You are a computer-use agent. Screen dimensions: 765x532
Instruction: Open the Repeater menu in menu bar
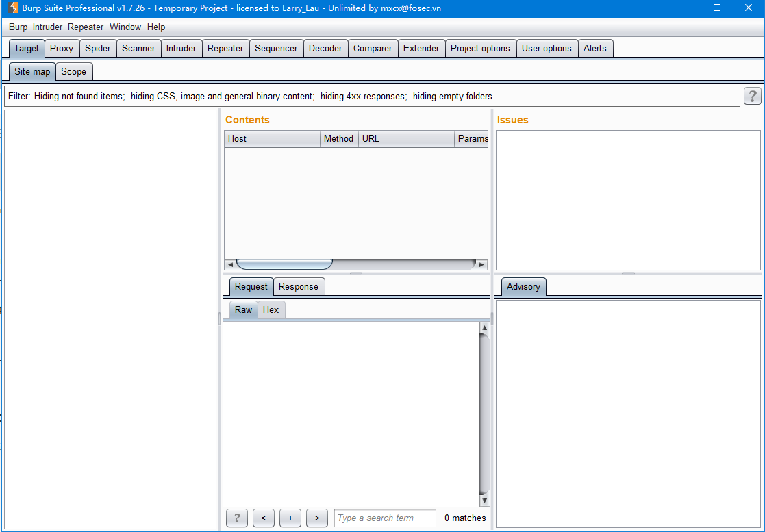(86, 27)
